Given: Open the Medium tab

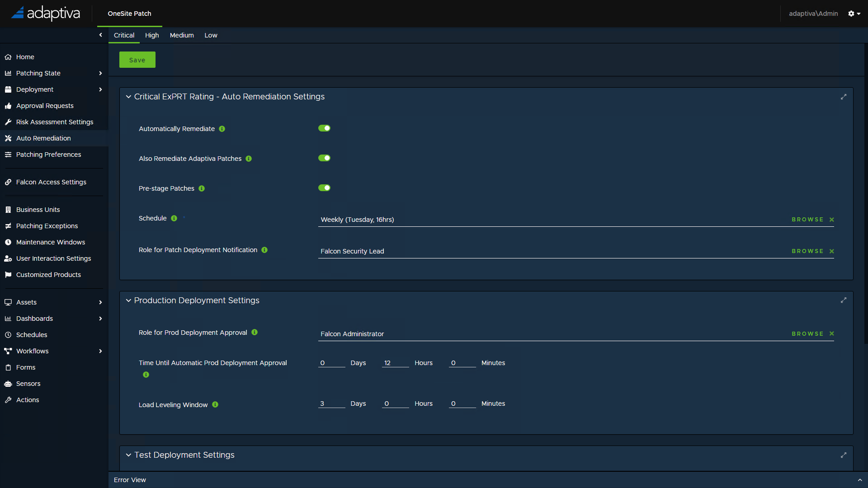Looking at the screenshot, I should click(x=182, y=35).
